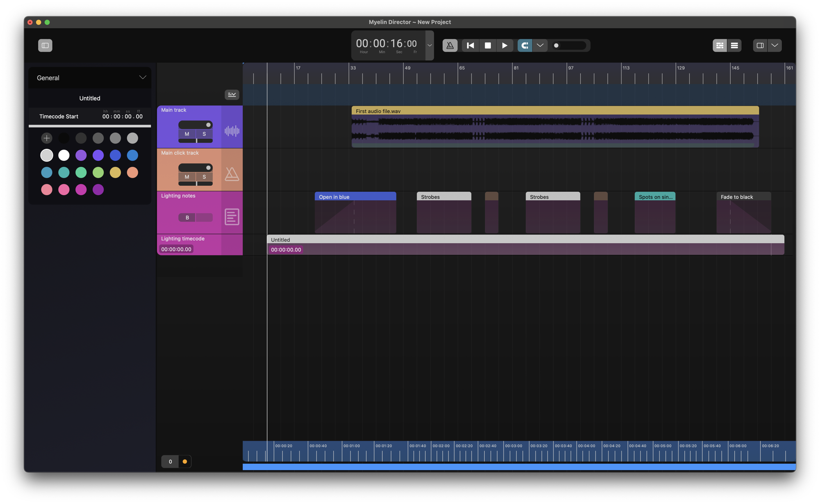Click the B button on Lighting notes
820x504 pixels.
[x=187, y=218]
